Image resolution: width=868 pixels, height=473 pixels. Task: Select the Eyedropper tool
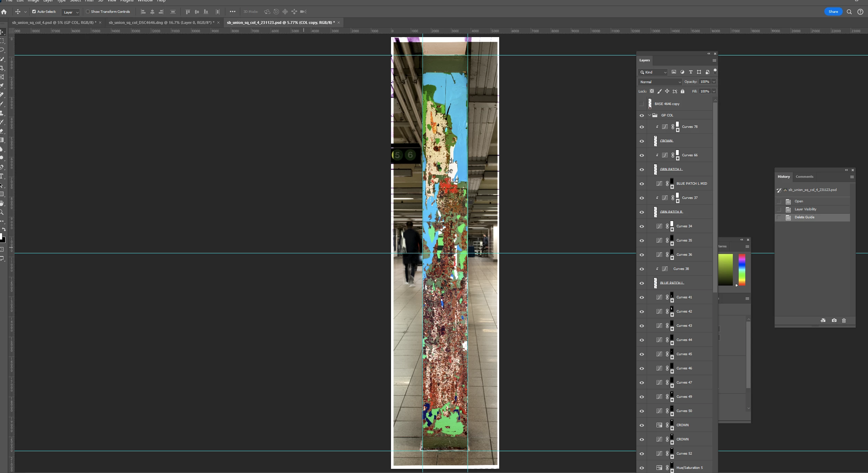[x=2, y=86]
